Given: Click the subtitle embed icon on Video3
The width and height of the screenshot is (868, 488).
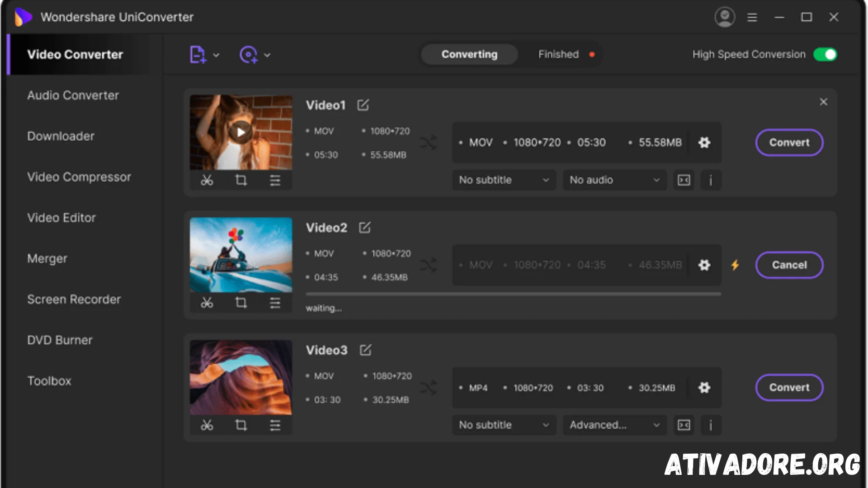Looking at the screenshot, I should coord(684,424).
